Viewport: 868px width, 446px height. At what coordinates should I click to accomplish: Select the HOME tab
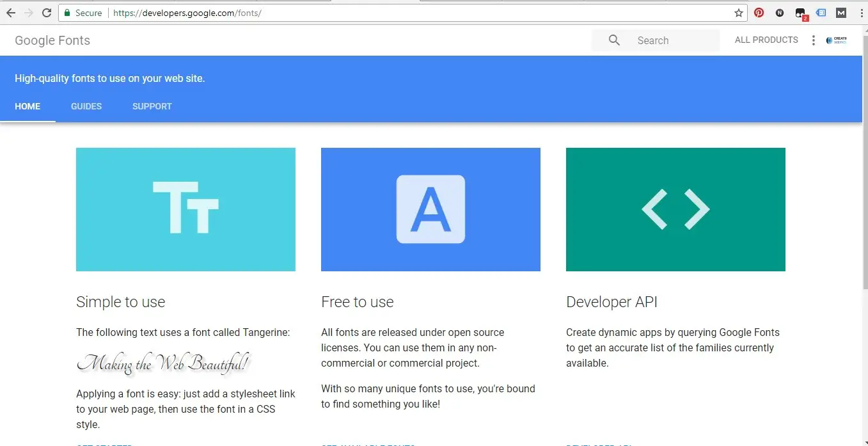[x=28, y=106]
